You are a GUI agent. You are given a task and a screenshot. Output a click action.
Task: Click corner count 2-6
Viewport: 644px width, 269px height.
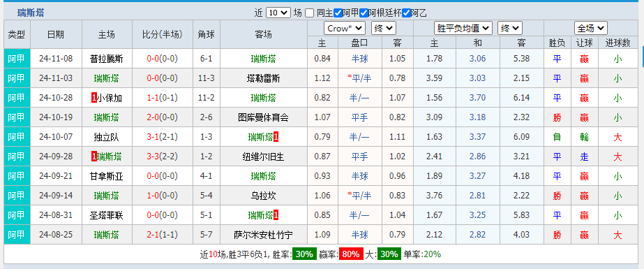(207, 117)
